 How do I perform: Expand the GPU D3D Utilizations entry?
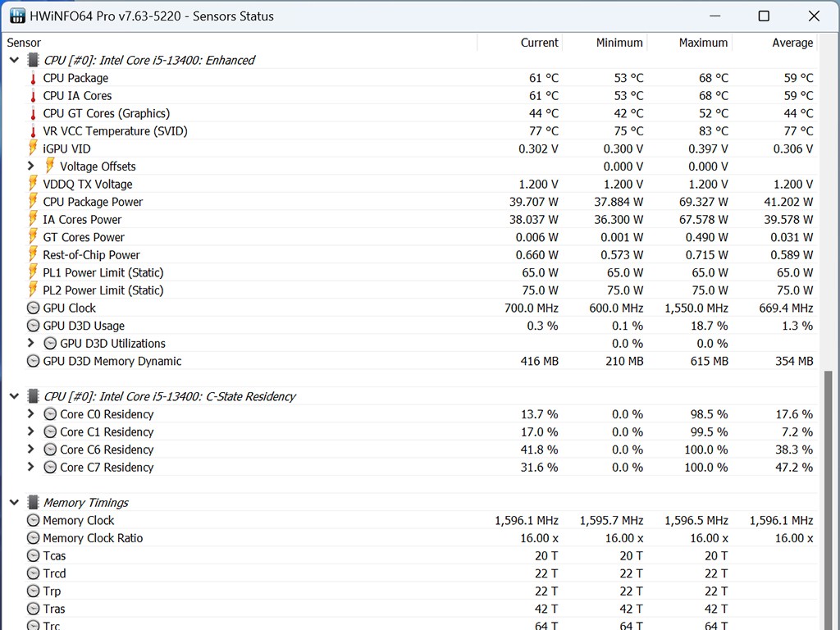[31, 344]
